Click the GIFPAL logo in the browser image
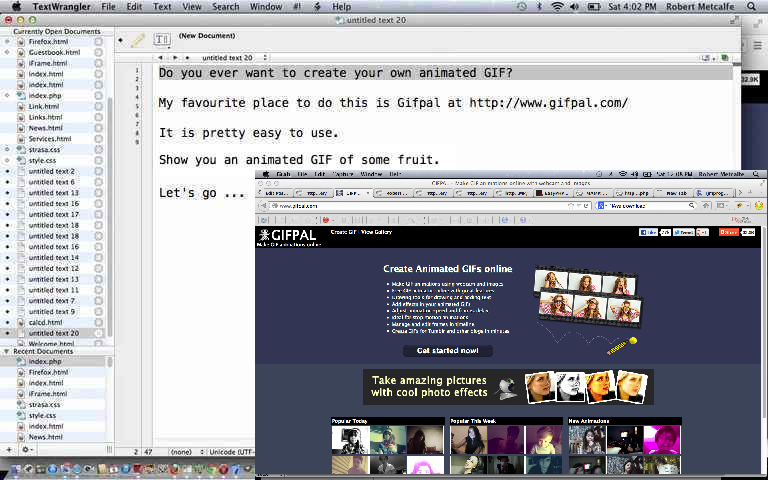Image resolution: width=768 pixels, height=480 pixels. pyautogui.click(x=288, y=237)
